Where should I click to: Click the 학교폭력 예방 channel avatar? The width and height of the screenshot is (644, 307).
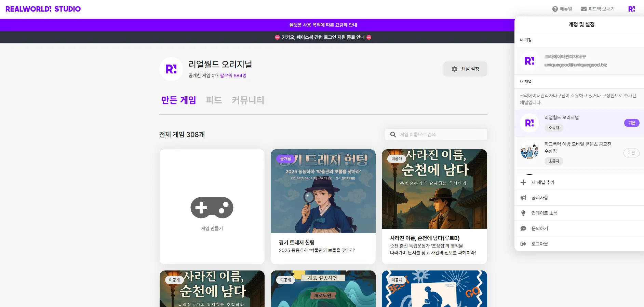pos(529,151)
